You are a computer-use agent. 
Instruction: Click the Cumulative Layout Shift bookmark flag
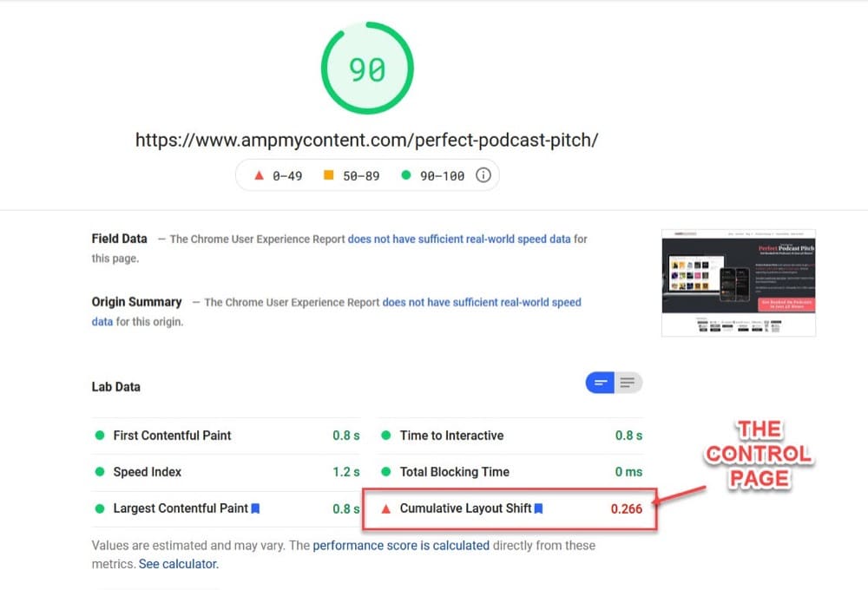pos(538,508)
